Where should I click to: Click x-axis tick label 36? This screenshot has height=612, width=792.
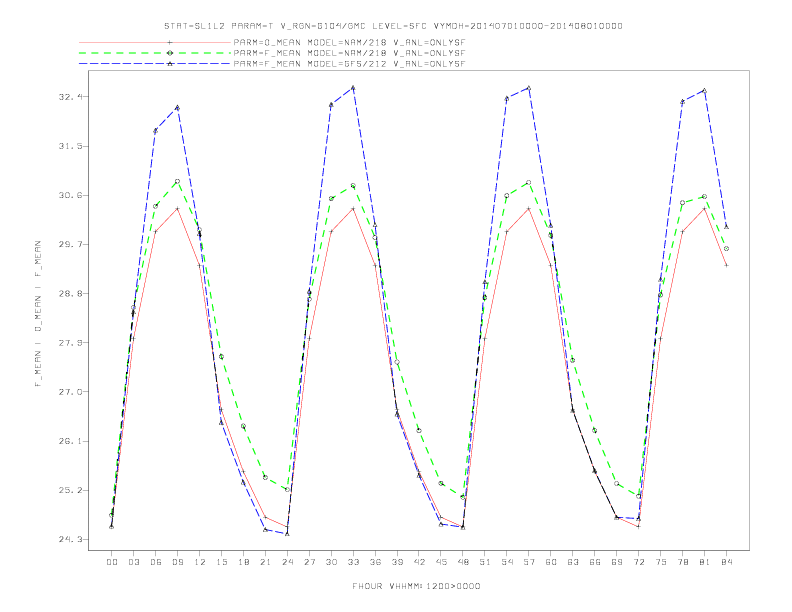(375, 562)
